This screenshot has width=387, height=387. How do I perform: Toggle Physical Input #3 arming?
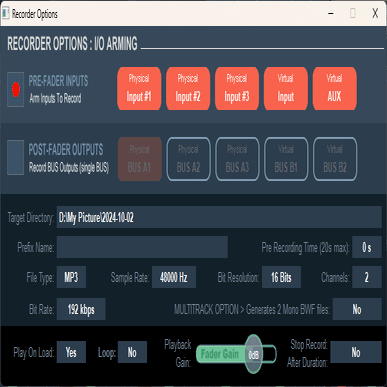tap(237, 89)
